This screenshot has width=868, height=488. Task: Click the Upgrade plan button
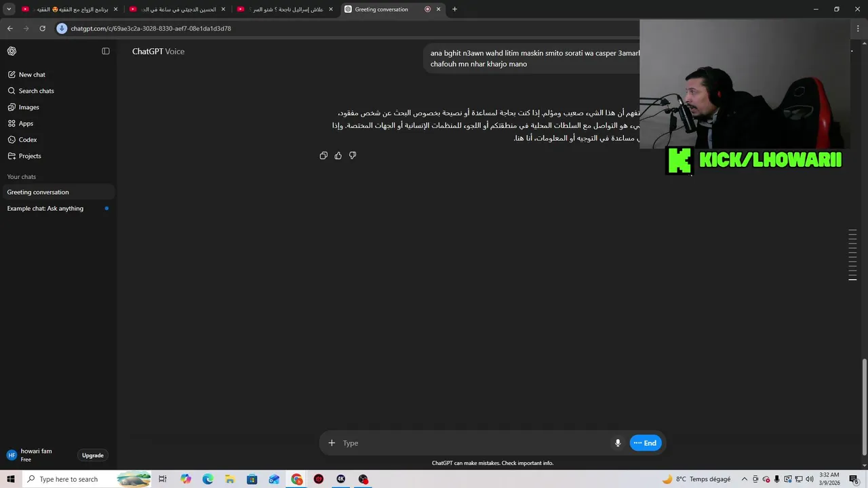pyautogui.click(x=93, y=455)
